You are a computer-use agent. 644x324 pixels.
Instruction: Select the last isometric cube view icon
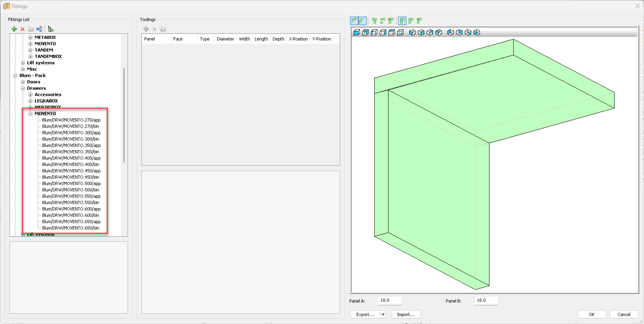coord(477,33)
